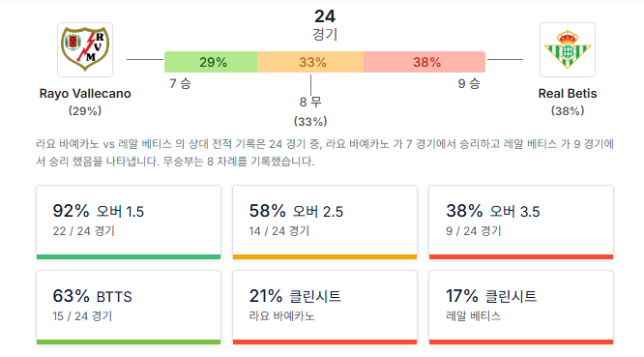Click the 24 경기 total matches header

[x=325, y=24]
